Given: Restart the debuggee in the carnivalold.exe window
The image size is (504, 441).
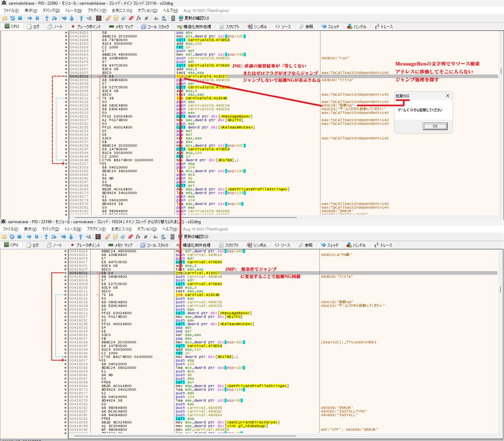Looking at the screenshot, I should [x=12, y=18].
